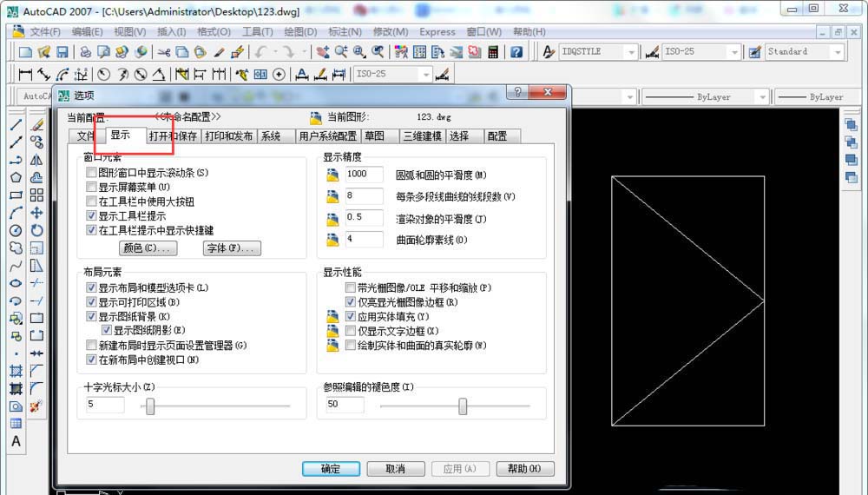Click the 参照编辑的褪色度 value field
The width and height of the screenshot is (868, 495).
pos(345,405)
